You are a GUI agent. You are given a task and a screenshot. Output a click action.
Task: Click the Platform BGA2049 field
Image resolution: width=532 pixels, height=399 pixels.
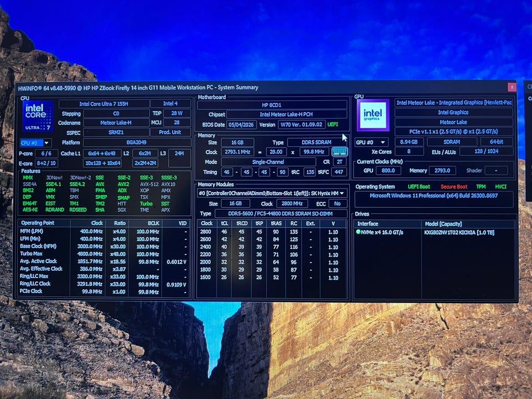pos(137,142)
